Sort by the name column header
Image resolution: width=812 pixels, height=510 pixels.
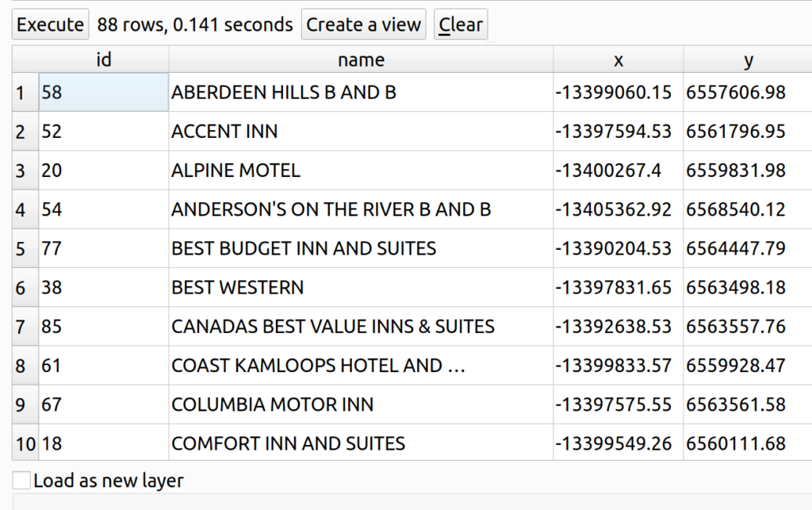361,59
